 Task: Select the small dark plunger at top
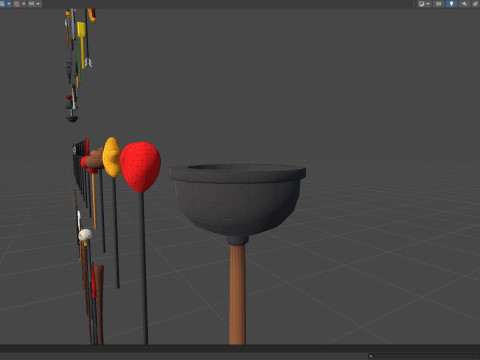coord(72,118)
